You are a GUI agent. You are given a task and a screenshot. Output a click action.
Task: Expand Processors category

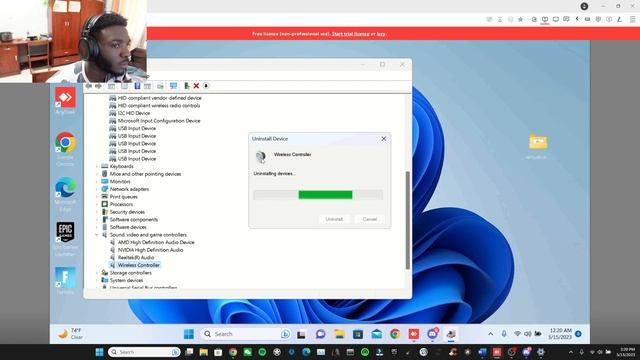click(97, 204)
